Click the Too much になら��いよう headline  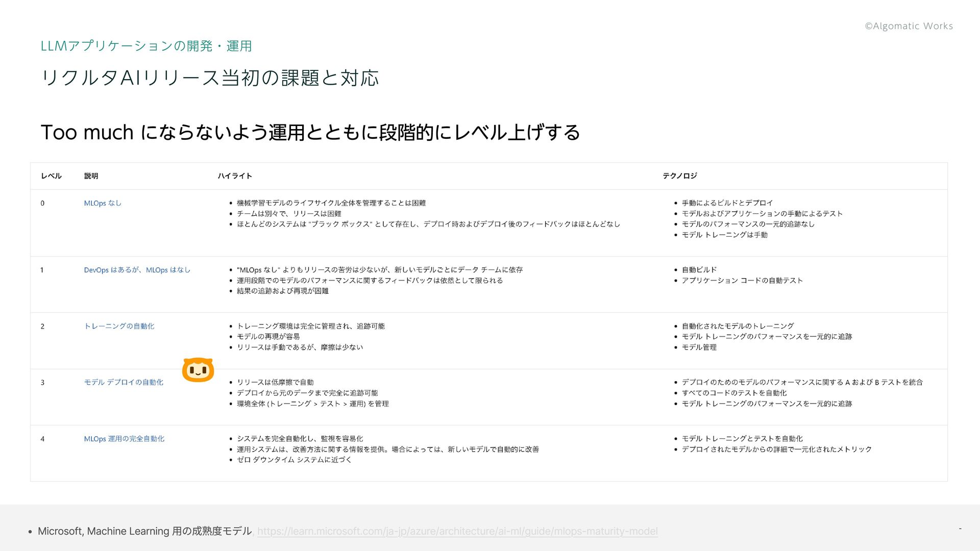310,133
